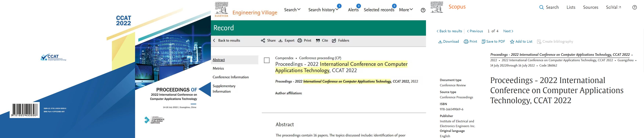Go to Next record in Scopus
Screen dimensions: 644x138
[x=508, y=31]
